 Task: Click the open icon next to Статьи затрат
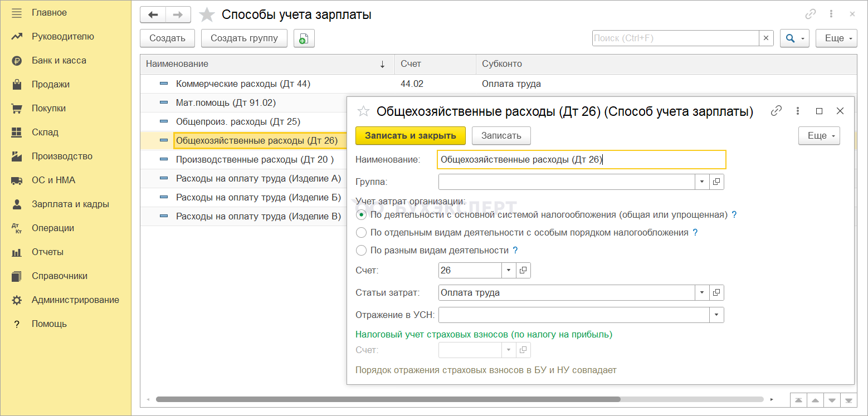point(716,292)
